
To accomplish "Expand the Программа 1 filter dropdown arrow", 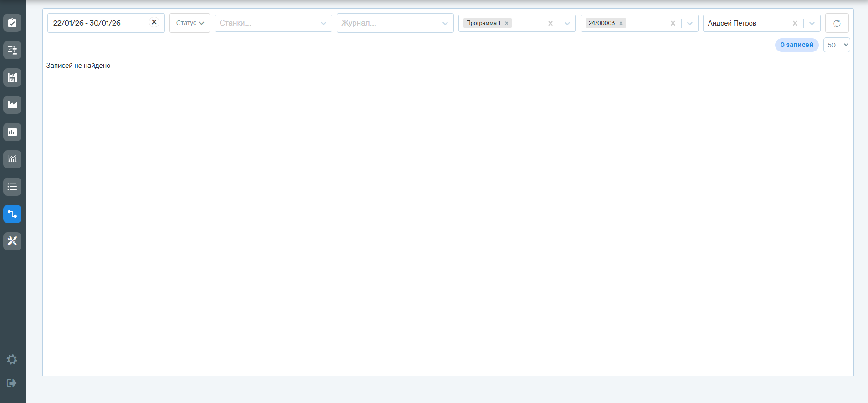I will coord(567,23).
